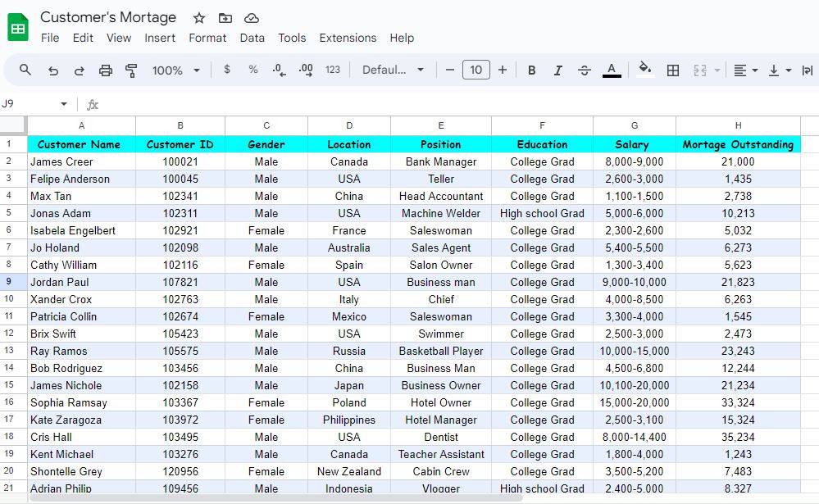Viewport: 819px width, 504px height.
Task: Open the Help menu
Action: pos(402,39)
